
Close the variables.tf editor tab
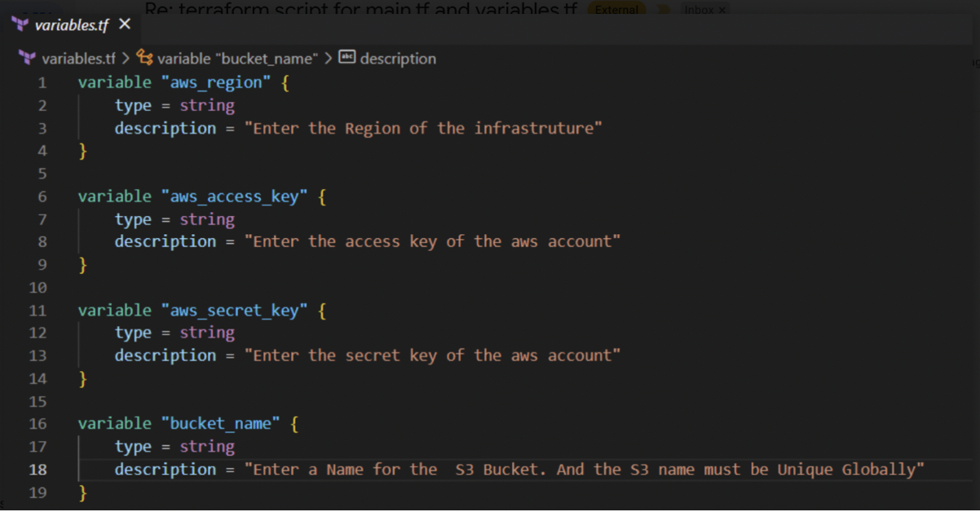coord(125,24)
